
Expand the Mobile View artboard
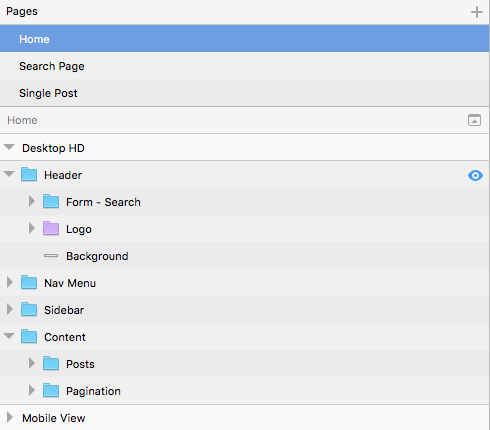click(x=10, y=417)
